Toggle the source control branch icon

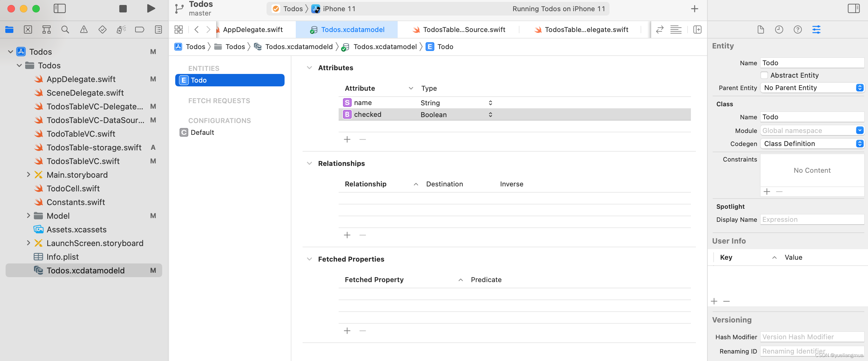point(179,8)
